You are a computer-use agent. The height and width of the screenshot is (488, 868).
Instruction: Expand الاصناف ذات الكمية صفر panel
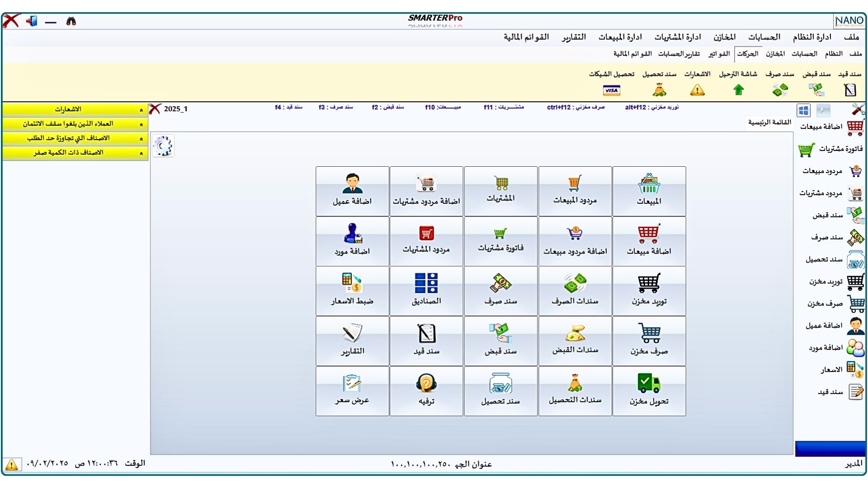click(x=75, y=153)
